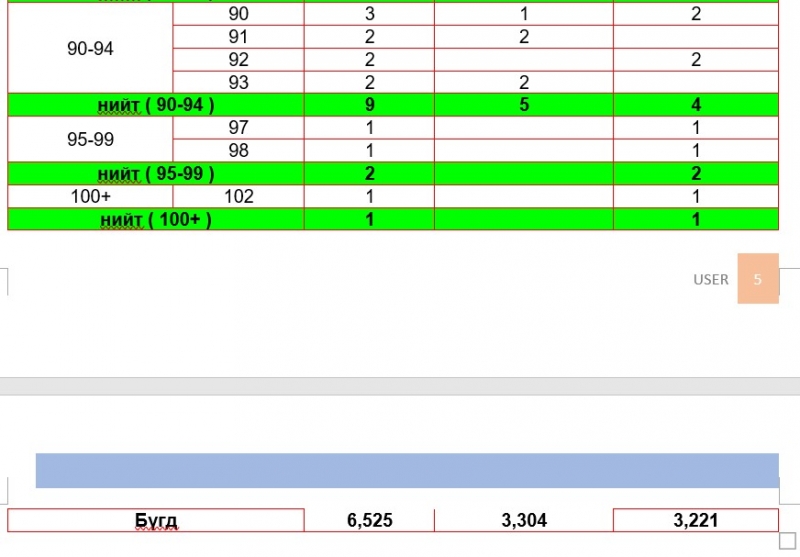The width and height of the screenshot is (800, 557).
Task: Click the grand total value 6,525
Action: coord(369,520)
